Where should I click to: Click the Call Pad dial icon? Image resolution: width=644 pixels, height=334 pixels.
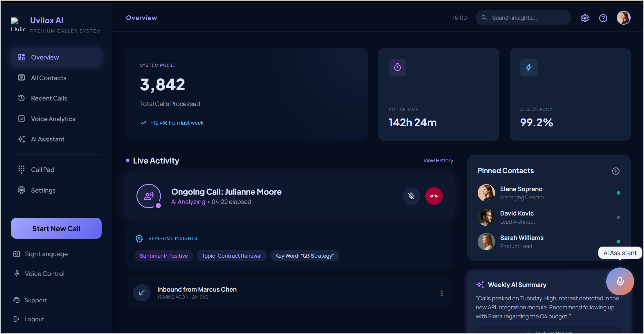pos(21,170)
